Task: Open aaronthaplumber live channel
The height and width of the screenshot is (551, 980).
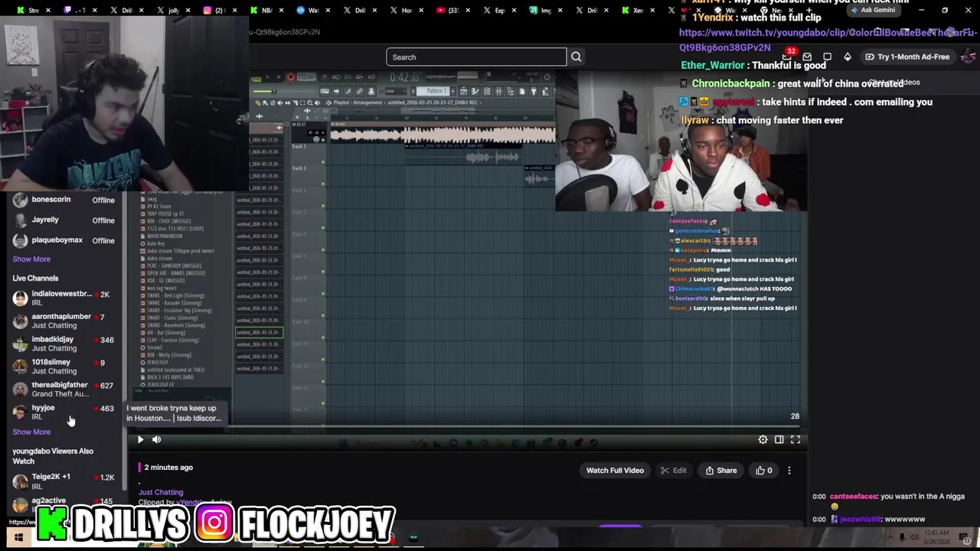Action: pyautogui.click(x=64, y=321)
